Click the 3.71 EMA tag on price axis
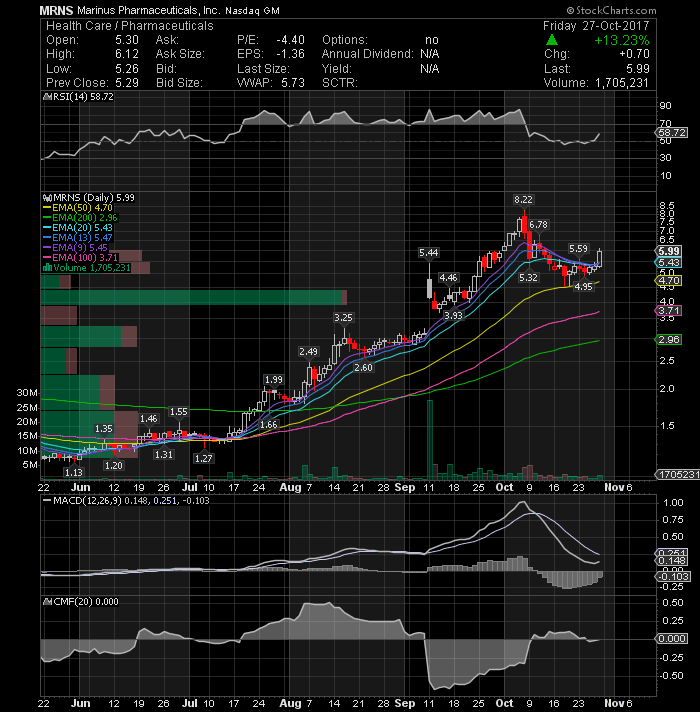 [x=669, y=311]
